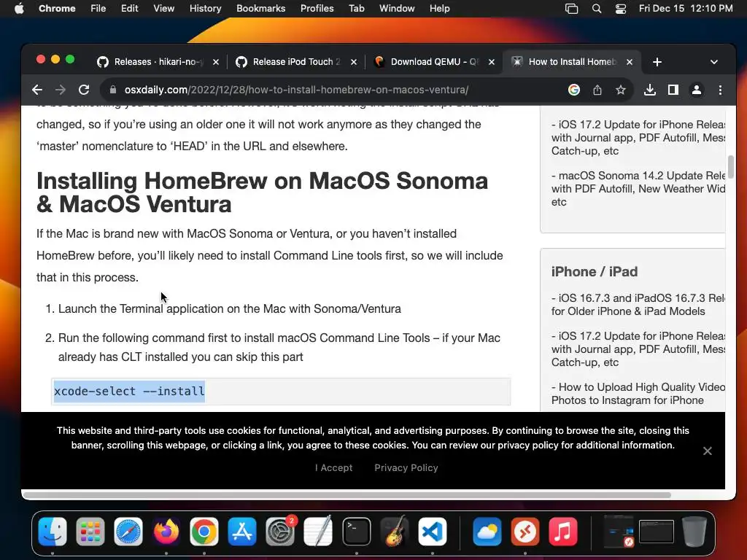
Task: Open the View menu
Action: click(163, 8)
